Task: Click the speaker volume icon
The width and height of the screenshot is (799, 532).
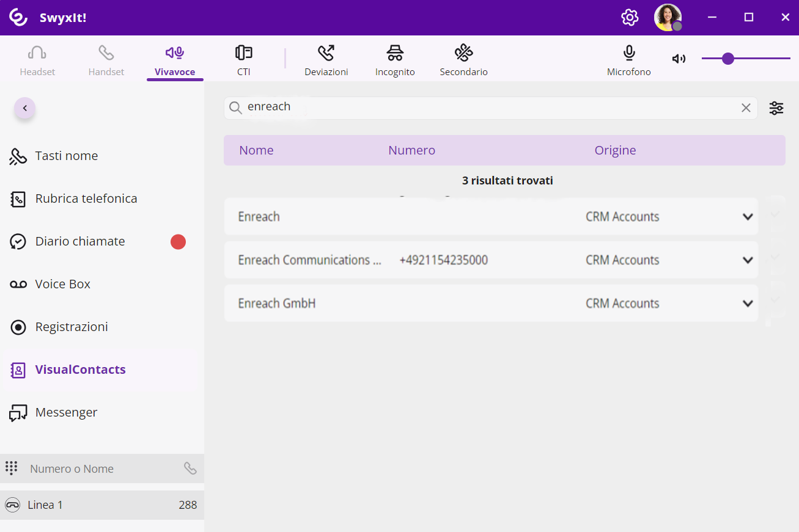Action: pos(679,59)
